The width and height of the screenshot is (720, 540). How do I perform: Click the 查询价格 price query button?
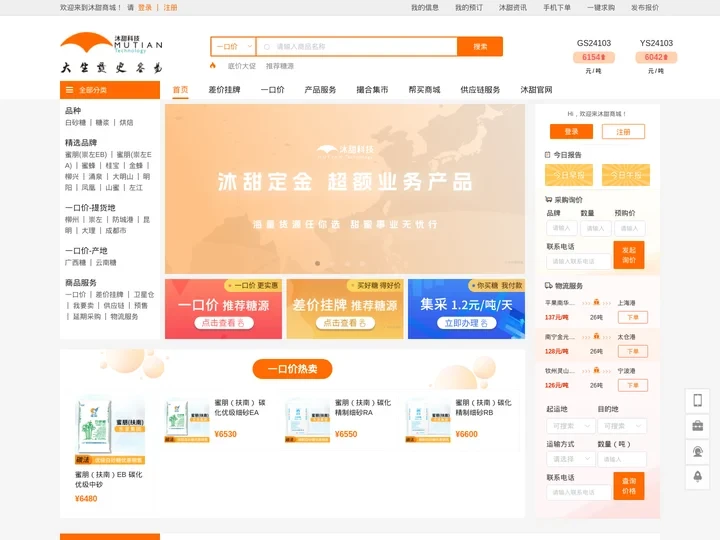click(629, 486)
